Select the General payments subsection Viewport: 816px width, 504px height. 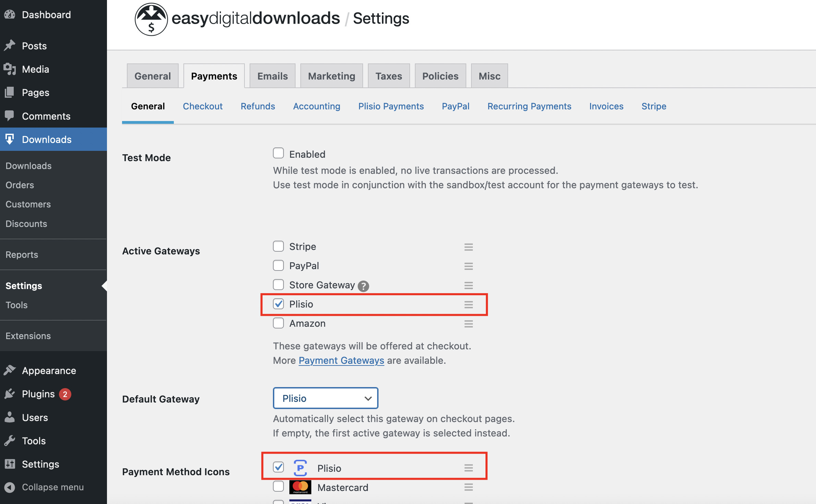(x=148, y=106)
